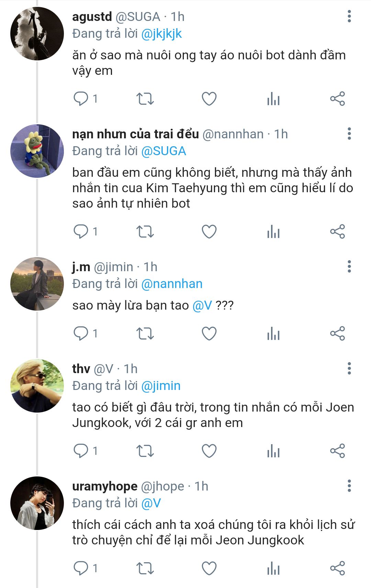Like agustd's tweet with the heart icon
Screen dimensions: 371x588
coord(209,99)
